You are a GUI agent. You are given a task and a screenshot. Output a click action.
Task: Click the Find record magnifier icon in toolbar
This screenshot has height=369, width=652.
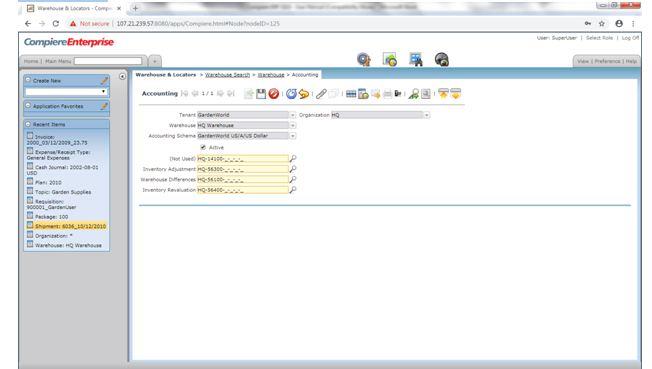coord(413,94)
